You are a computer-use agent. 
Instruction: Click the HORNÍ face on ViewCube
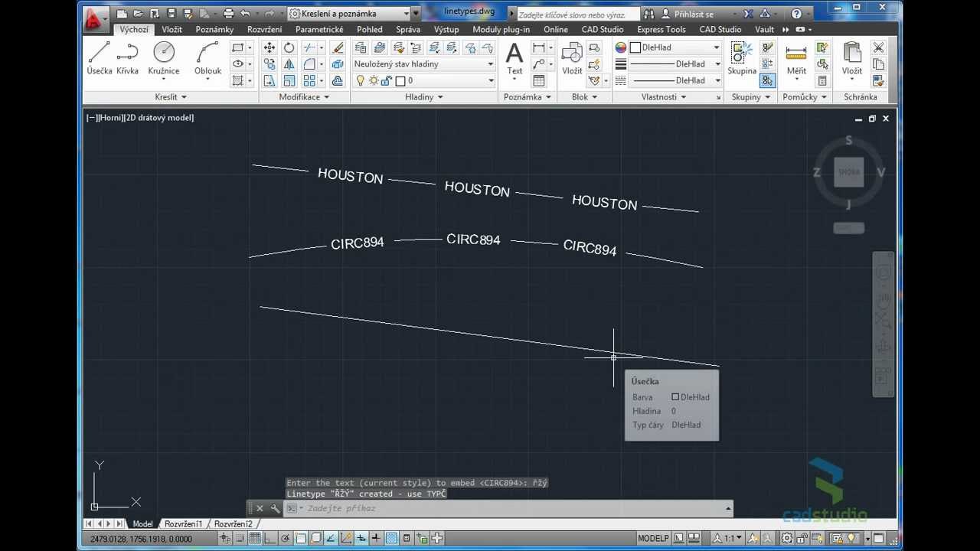(x=848, y=172)
